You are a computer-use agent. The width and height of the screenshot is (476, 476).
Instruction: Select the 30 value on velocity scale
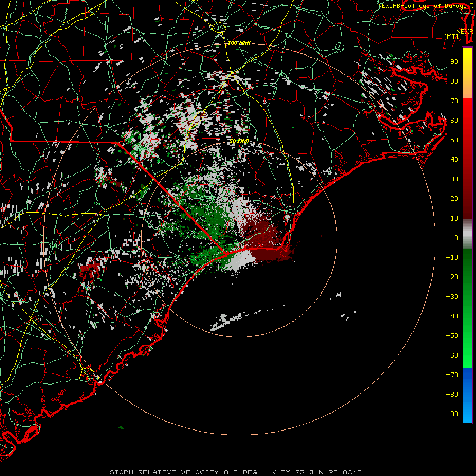[x=454, y=179]
